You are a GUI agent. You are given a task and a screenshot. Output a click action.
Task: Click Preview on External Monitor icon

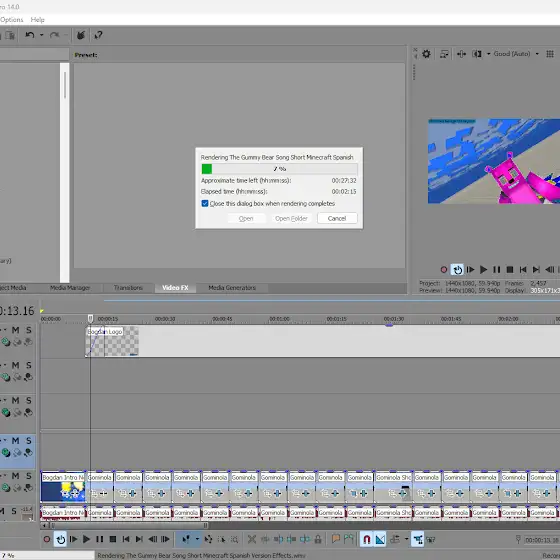click(444, 54)
